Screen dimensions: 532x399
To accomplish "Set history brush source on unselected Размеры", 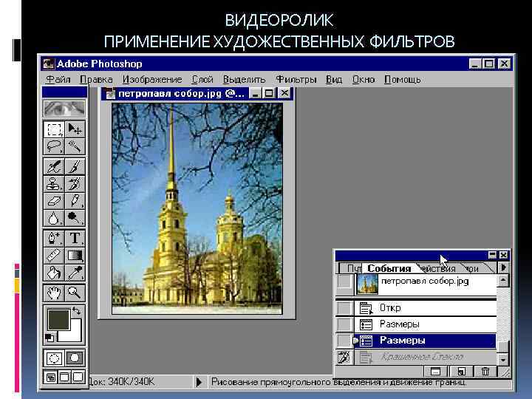I will click(344, 324).
